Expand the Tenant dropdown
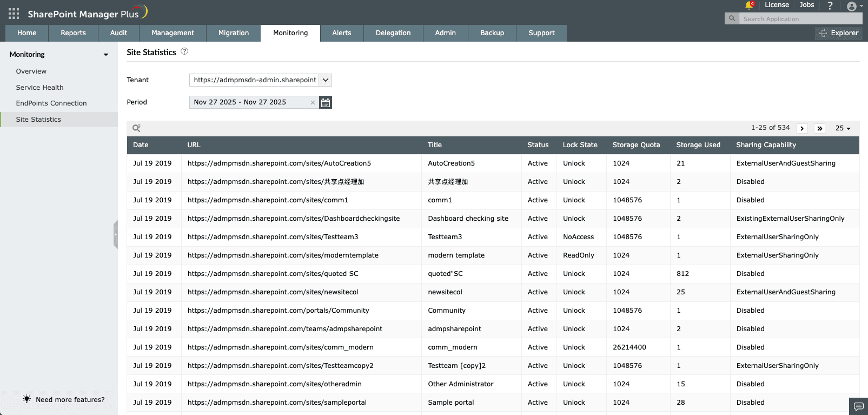This screenshot has height=415, width=868. pyautogui.click(x=326, y=80)
